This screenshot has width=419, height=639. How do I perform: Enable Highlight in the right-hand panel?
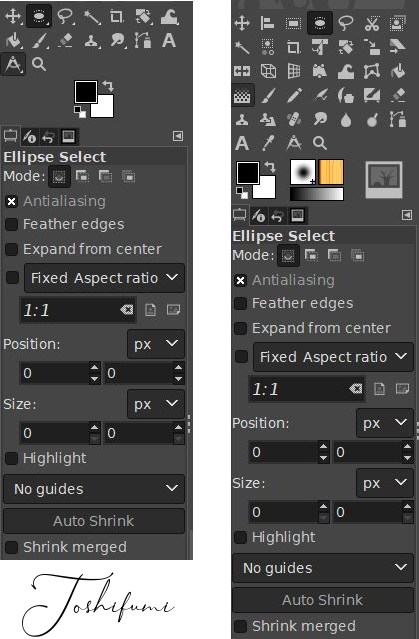click(240, 537)
